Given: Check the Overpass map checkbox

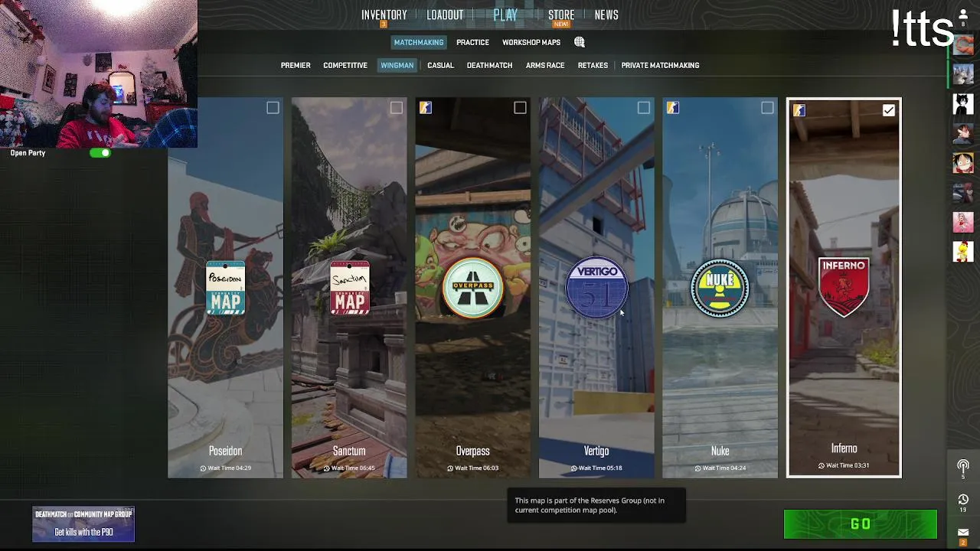Looking at the screenshot, I should pos(520,108).
